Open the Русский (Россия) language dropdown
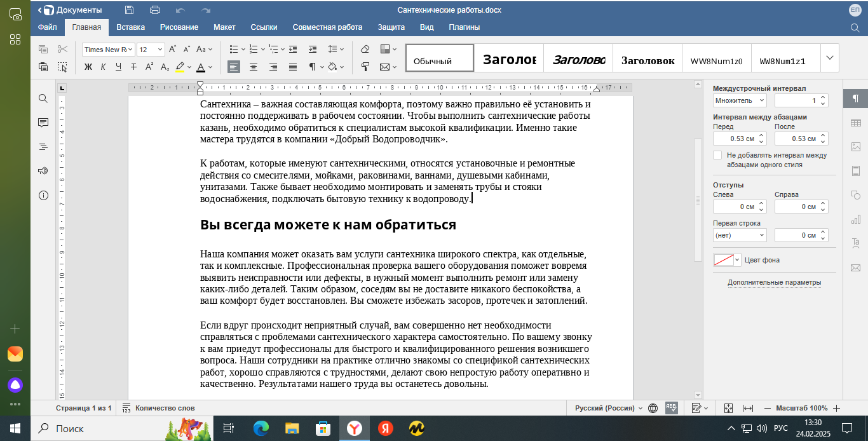Image resolution: width=868 pixels, height=441 pixels. pos(609,408)
